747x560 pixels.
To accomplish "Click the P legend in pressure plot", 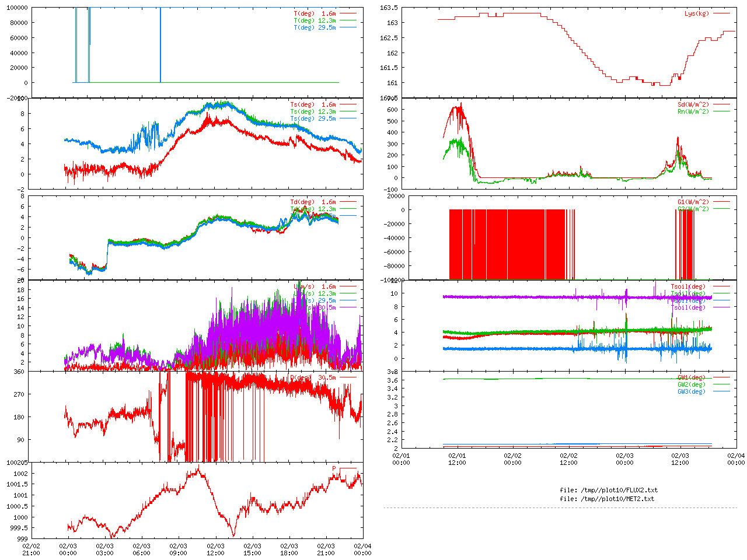I will coord(334,468).
